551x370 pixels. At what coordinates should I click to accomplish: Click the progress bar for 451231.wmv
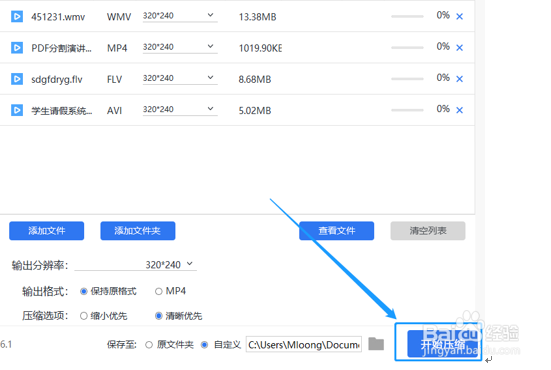coord(407,17)
